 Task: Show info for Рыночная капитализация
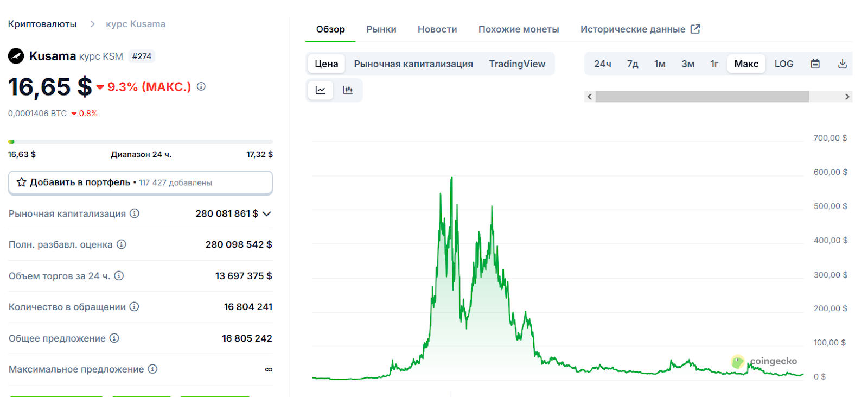[x=135, y=213]
